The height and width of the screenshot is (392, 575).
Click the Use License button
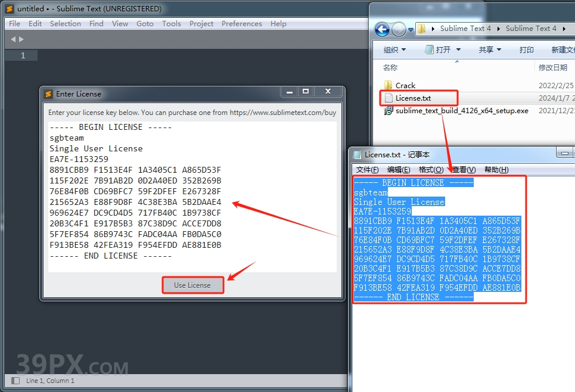192,285
